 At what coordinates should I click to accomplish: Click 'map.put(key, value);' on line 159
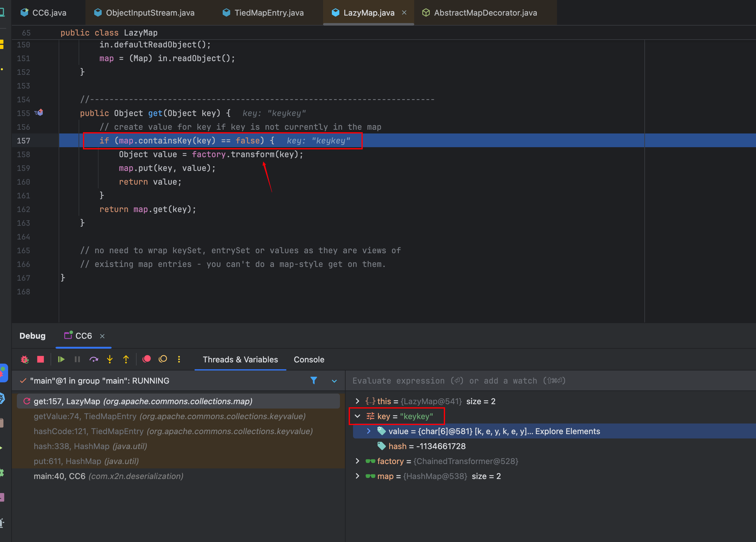pyautogui.click(x=167, y=168)
